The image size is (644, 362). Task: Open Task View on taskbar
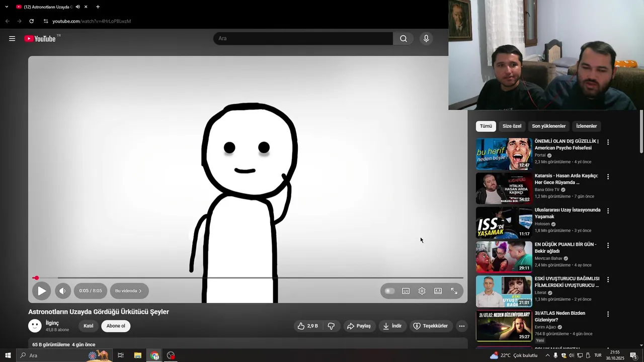(x=121, y=355)
